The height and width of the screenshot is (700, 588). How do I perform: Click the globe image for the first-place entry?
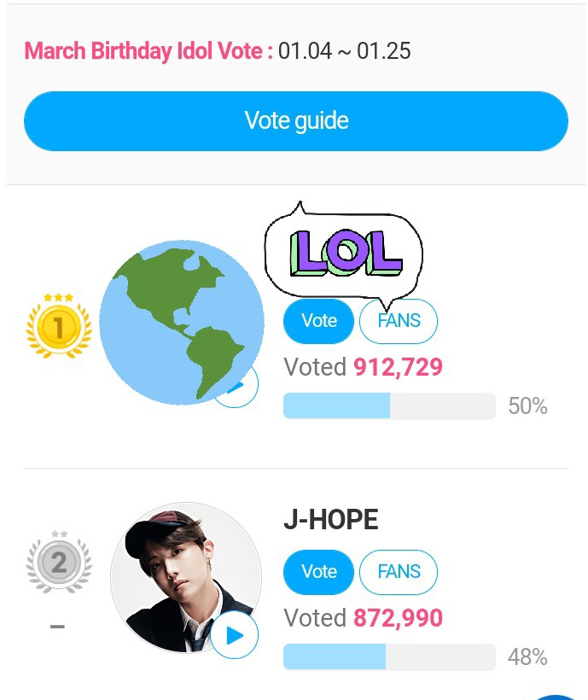coord(181,322)
